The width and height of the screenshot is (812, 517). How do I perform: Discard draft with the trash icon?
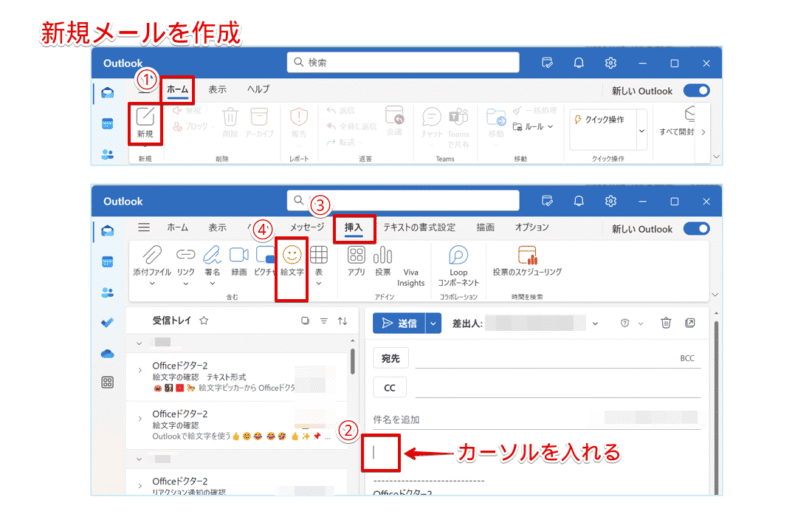click(x=666, y=323)
